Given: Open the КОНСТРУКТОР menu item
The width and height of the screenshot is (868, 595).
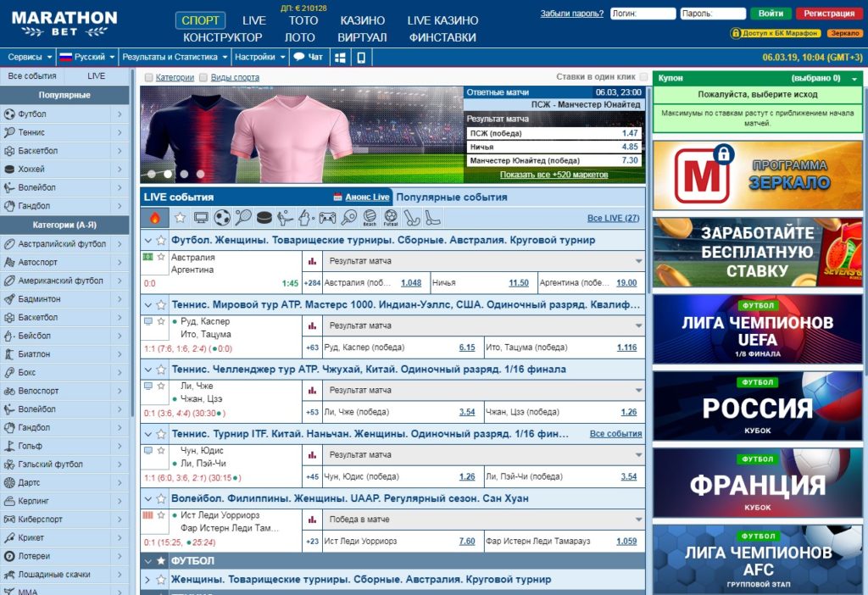Looking at the screenshot, I should (x=223, y=37).
